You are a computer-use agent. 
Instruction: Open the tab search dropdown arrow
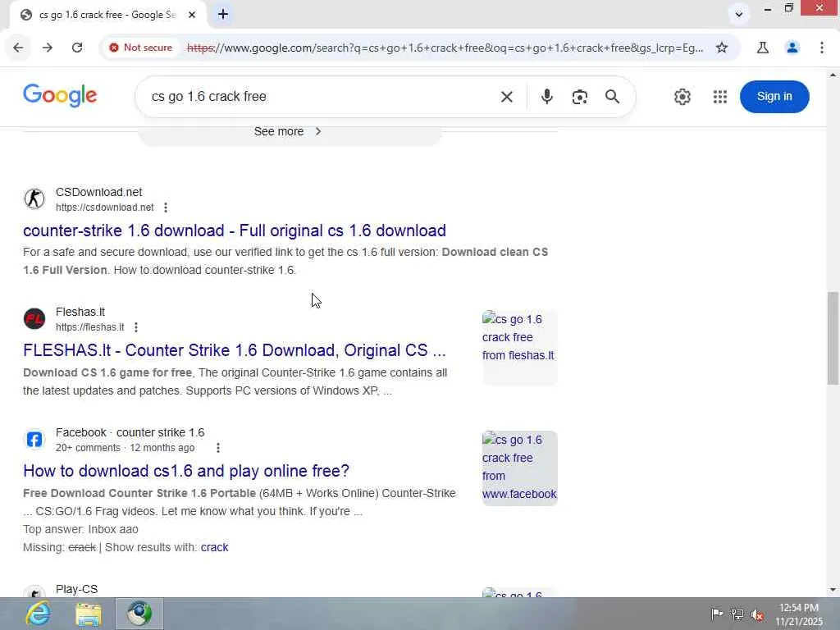[x=739, y=15]
